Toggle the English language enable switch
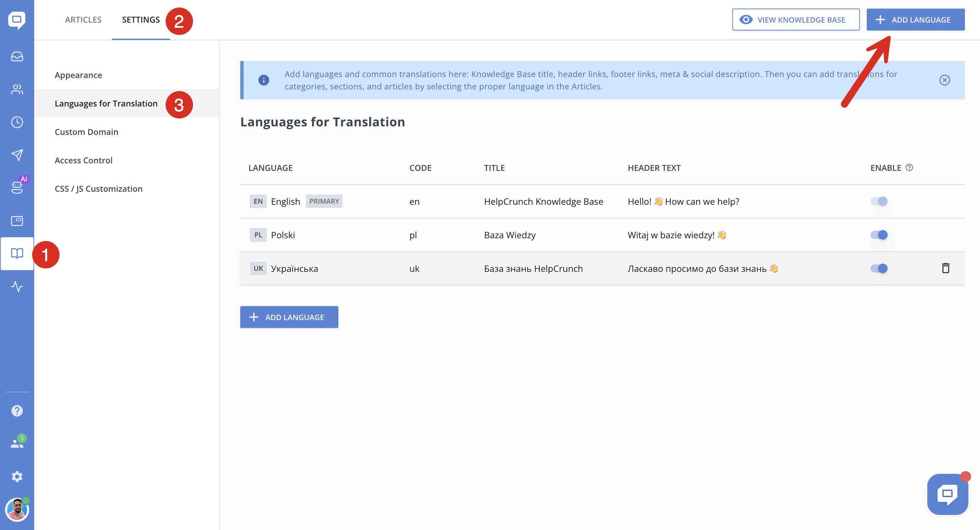This screenshot has width=980, height=530. pos(879,201)
